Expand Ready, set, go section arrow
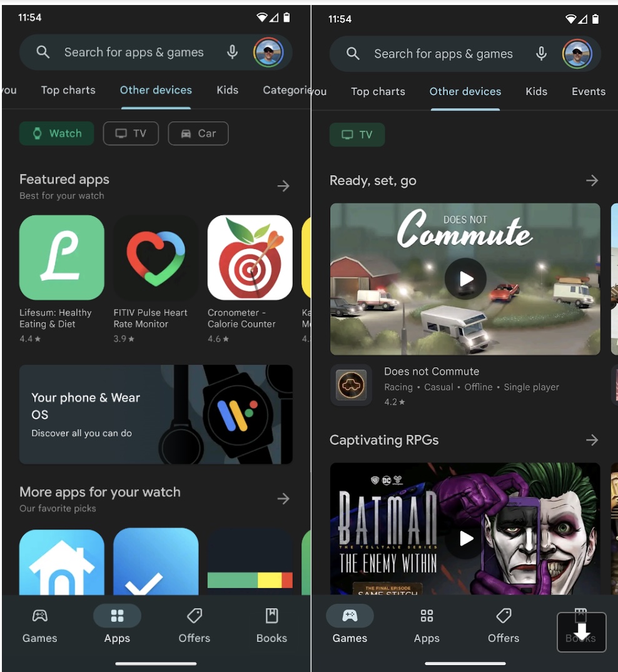This screenshot has width=618, height=672. (592, 180)
